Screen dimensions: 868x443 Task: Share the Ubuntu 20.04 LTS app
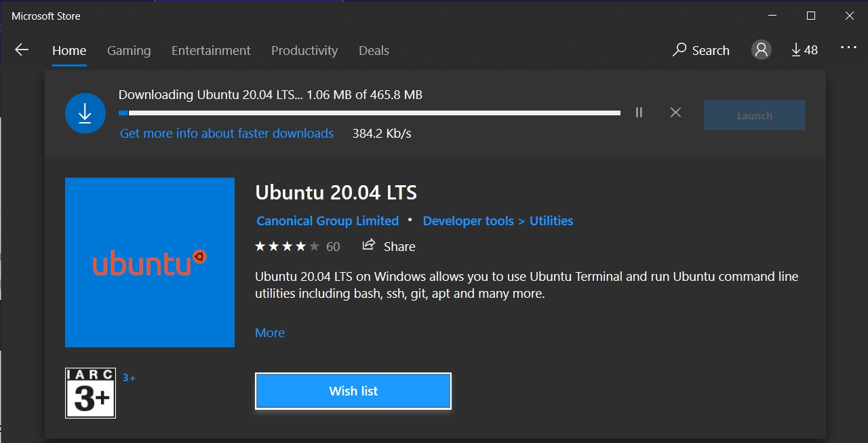(389, 246)
